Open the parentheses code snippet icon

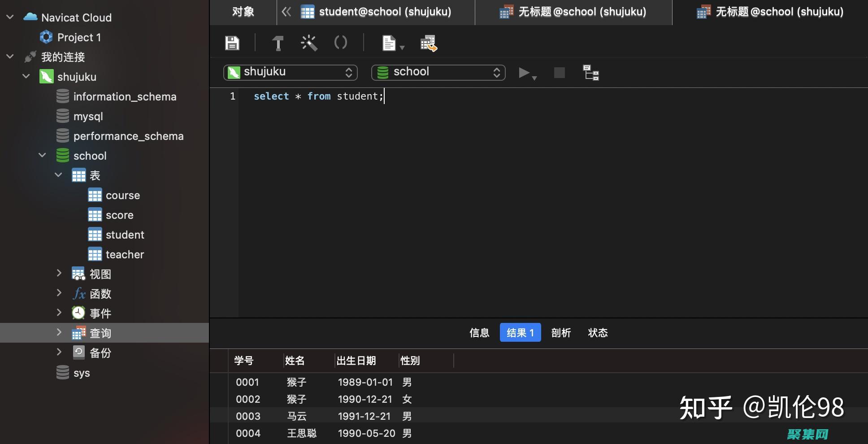[x=340, y=43]
